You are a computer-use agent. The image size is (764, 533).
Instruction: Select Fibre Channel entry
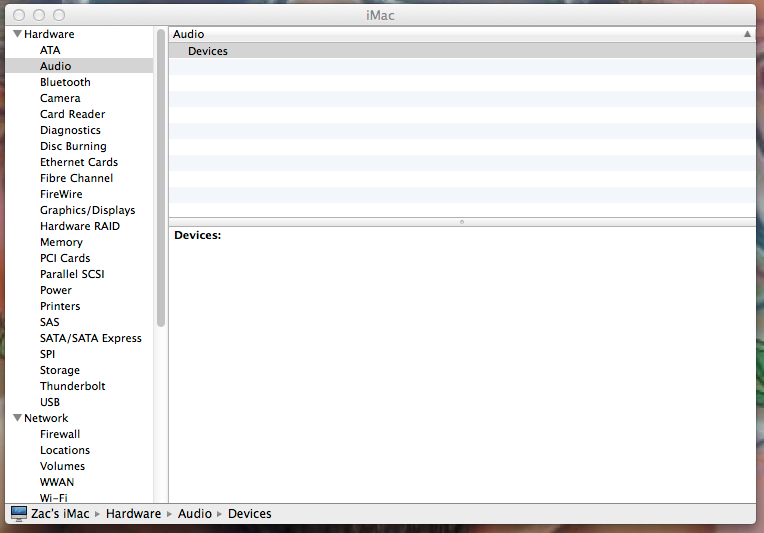(76, 178)
